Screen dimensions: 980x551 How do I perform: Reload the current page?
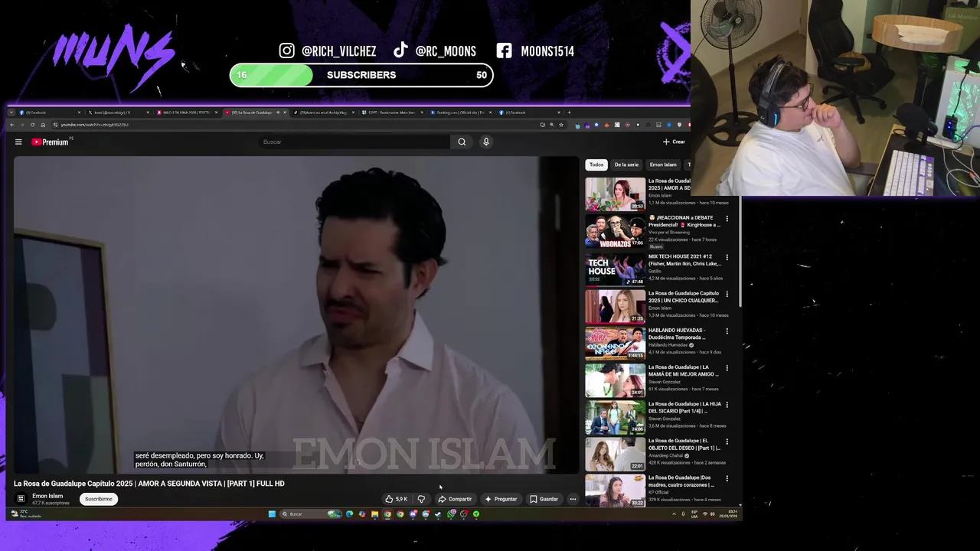coord(32,125)
